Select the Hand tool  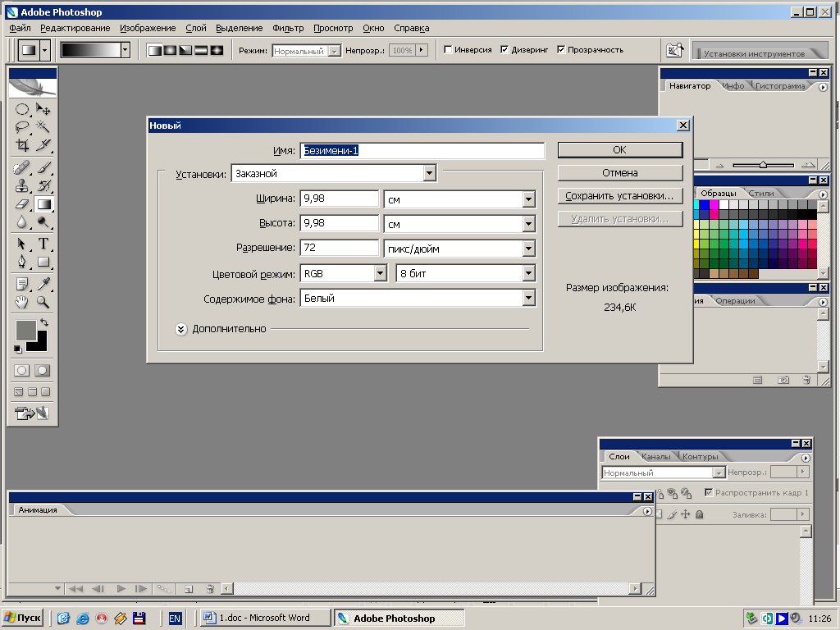(21, 302)
